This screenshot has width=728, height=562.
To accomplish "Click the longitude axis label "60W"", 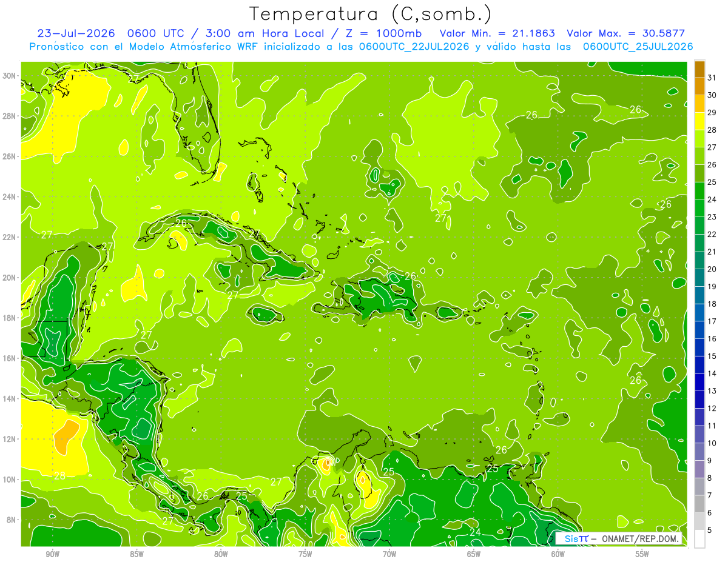I will (x=558, y=554).
